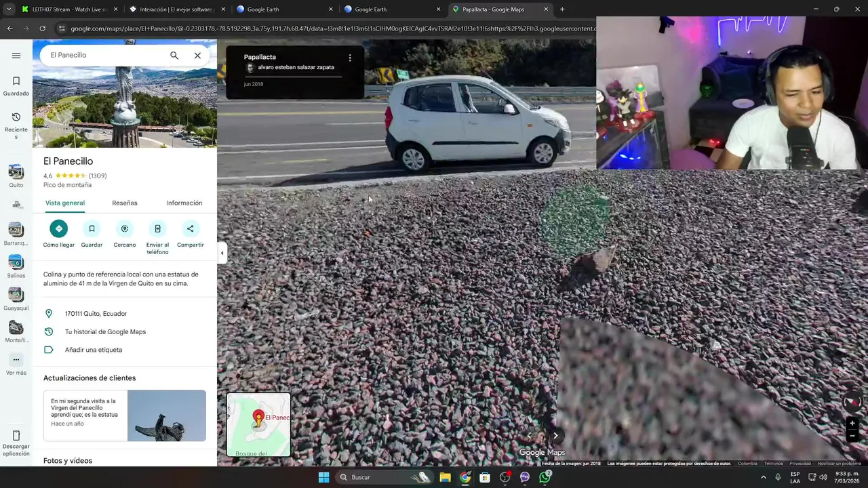Screen dimensions: 868x488
Task: Switch to LEITH07 Stream browser tab
Action: 68,9
